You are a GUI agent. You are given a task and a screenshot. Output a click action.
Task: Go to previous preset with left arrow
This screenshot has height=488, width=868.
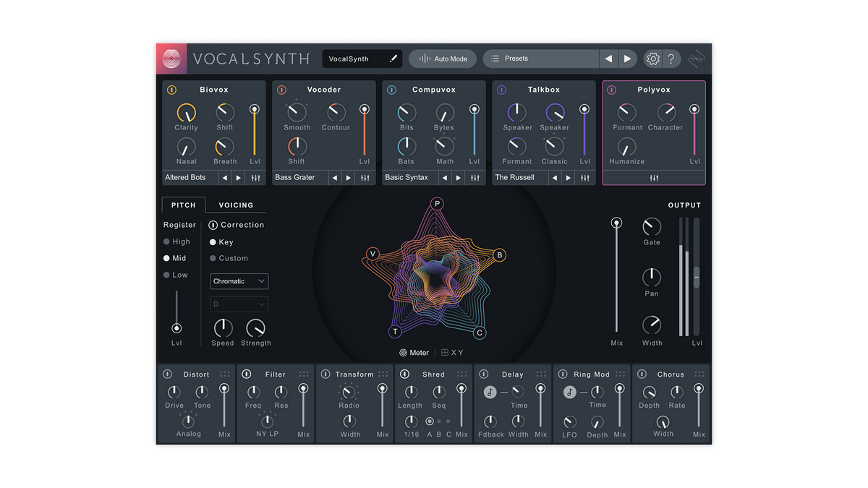tap(609, 59)
